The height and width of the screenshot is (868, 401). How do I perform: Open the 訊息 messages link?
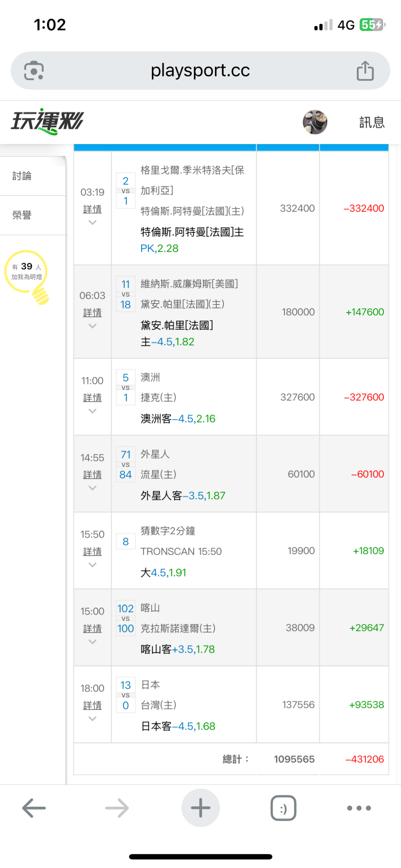pyautogui.click(x=372, y=122)
